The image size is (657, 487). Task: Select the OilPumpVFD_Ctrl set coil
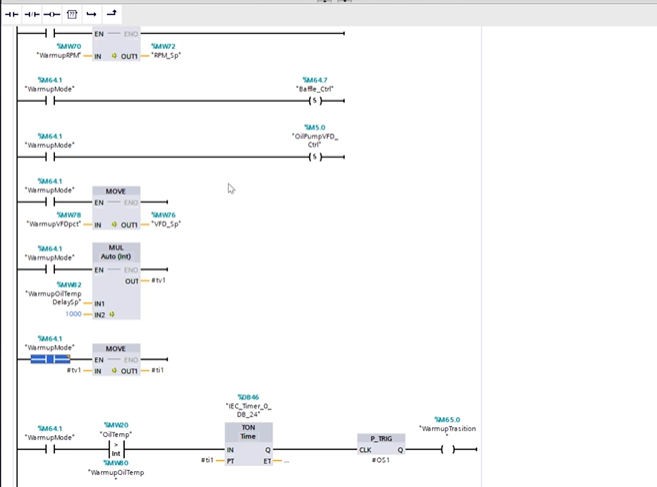(315, 157)
